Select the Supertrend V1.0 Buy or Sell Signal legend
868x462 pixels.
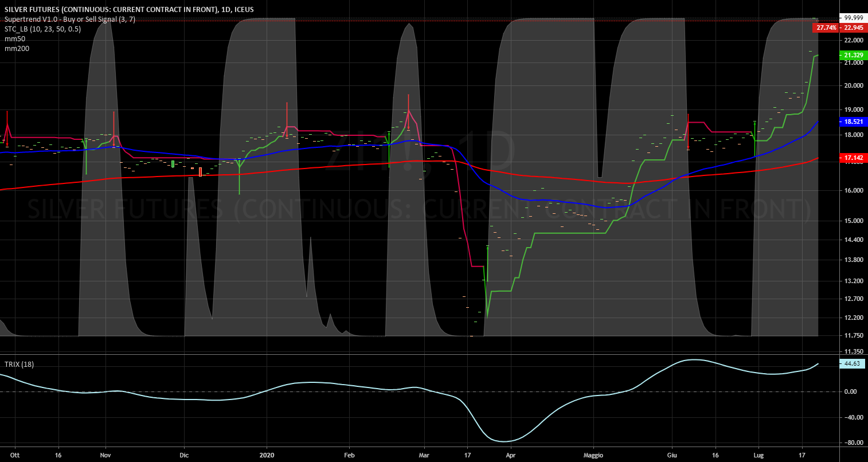pos(71,19)
